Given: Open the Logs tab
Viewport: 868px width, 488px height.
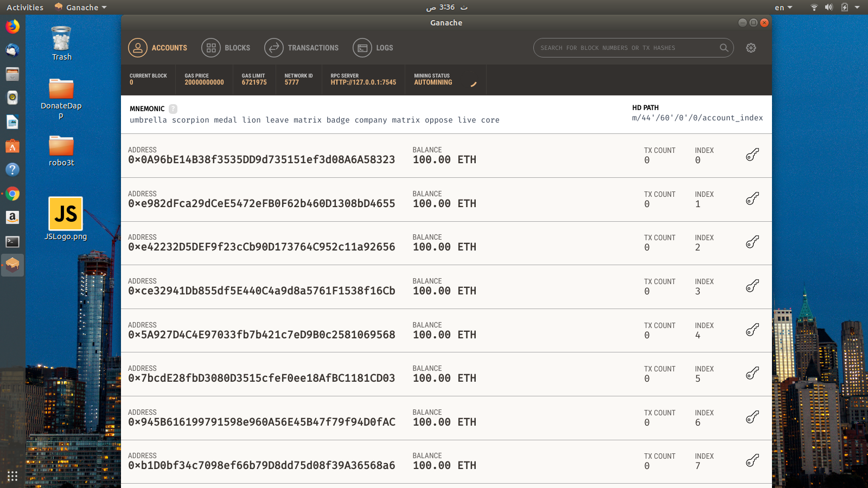Looking at the screenshot, I should pyautogui.click(x=373, y=48).
